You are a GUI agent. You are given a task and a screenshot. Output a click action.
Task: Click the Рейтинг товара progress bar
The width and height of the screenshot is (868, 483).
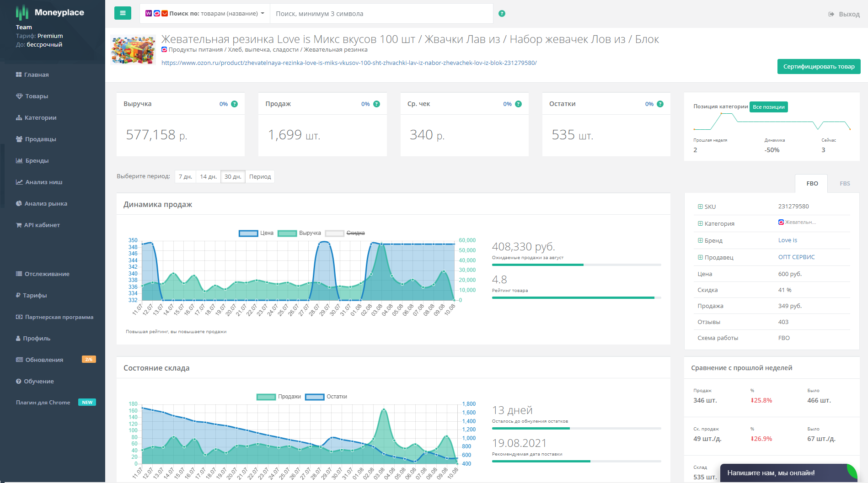pos(576,298)
